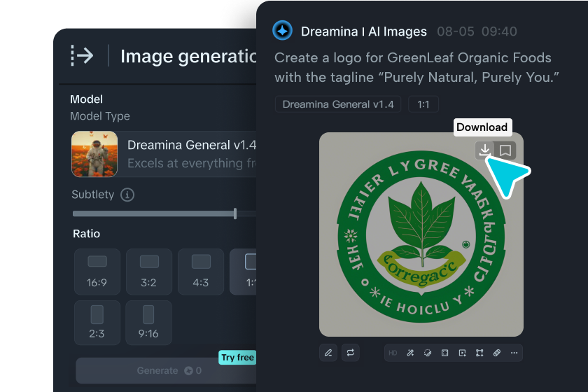Image resolution: width=588 pixels, height=392 pixels.
Task: Click the Image generation panel heading
Action: click(188, 56)
